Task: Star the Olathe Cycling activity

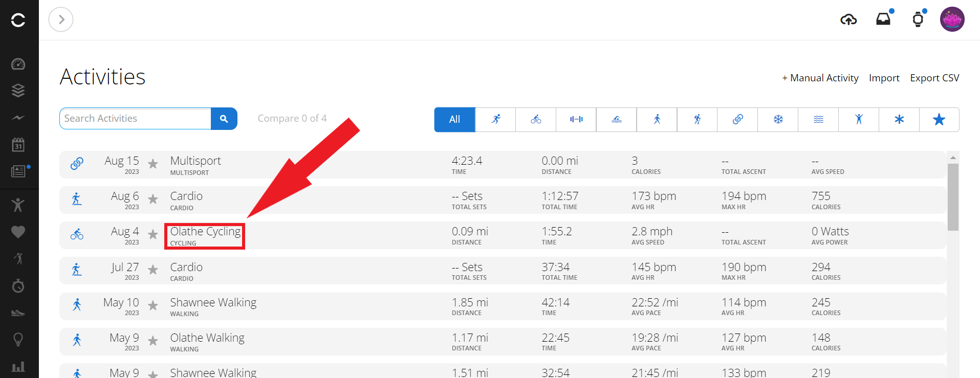Action: point(153,234)
